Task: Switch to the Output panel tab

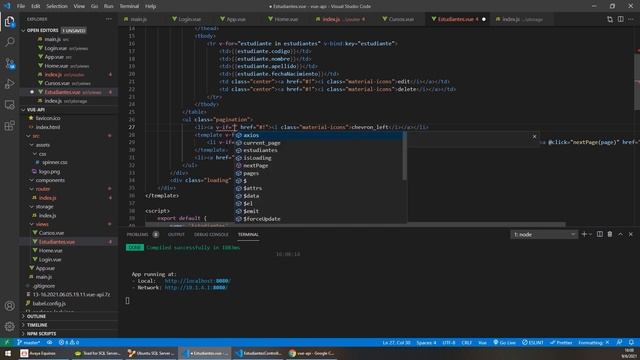Action: (x=176, y=234)
